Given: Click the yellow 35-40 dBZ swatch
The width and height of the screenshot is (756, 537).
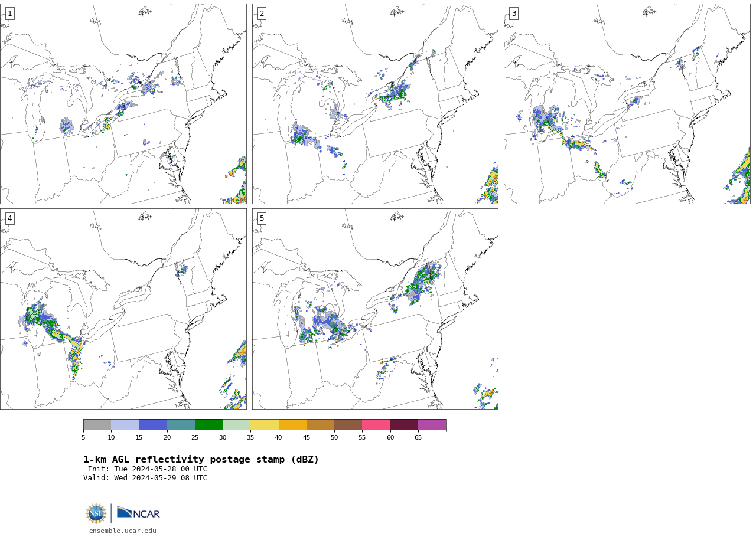Looking at the screenshot, I should (x=265, y=425).
